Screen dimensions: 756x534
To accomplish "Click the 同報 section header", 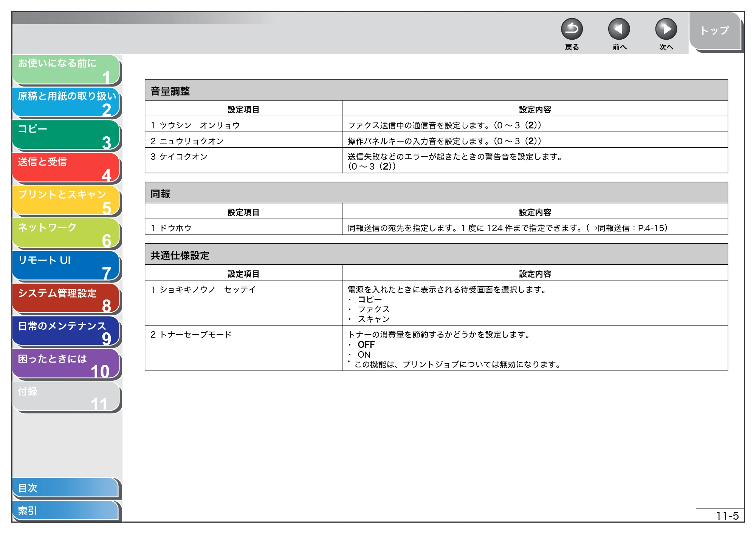I will tap(436, 193).
